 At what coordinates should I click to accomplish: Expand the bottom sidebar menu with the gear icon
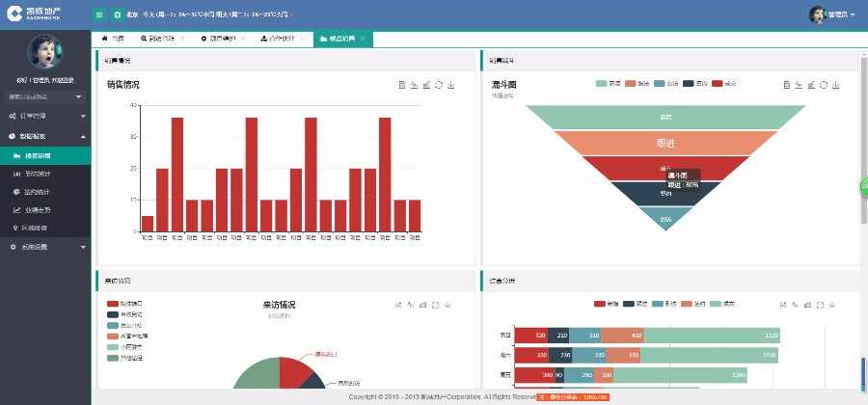tap(45, 247)
